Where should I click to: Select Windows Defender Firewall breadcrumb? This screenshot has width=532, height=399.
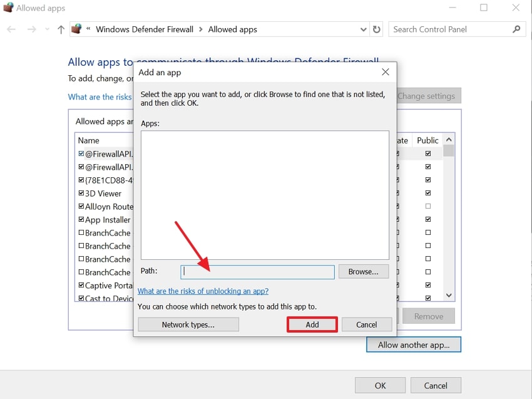tap(145, 29)
